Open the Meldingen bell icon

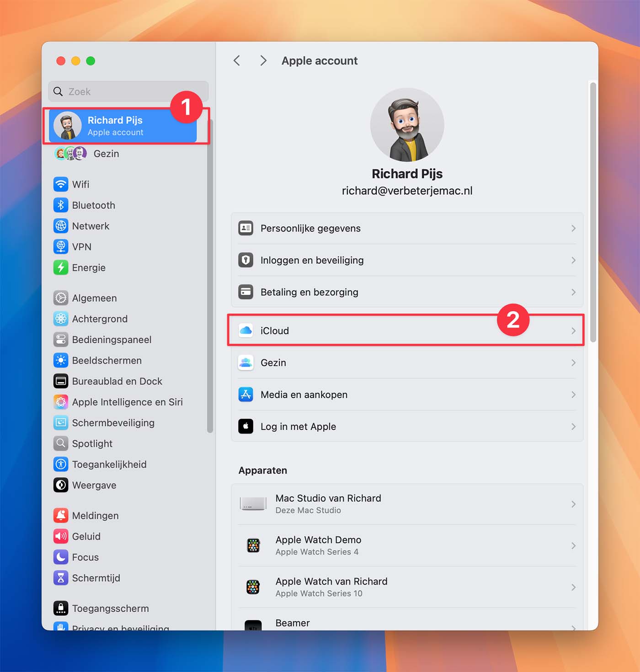[x=61, y=516]
